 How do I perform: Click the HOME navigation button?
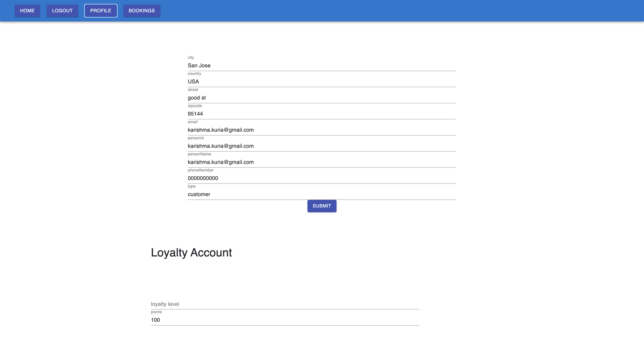pyautogui.click(x=27, y=11)
